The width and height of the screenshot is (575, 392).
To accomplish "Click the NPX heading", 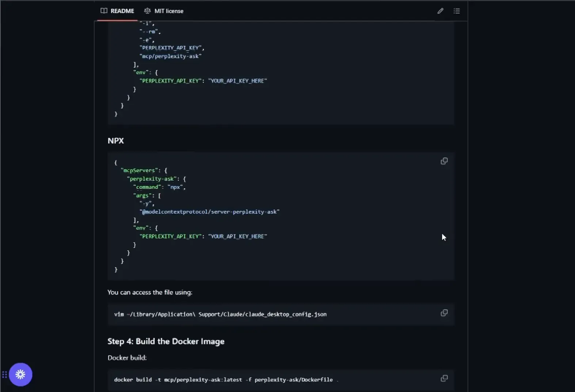I will point(116,141).
